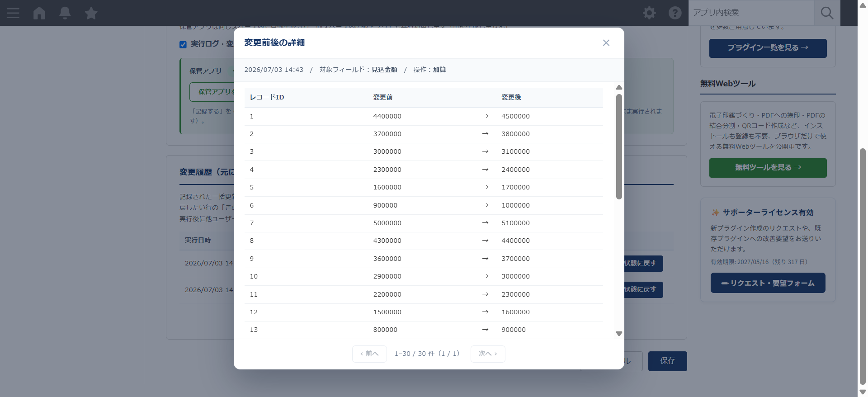Select the 変更前 value 1500000 in row 12
Screen dimensions: 868x397
(387, 312)
